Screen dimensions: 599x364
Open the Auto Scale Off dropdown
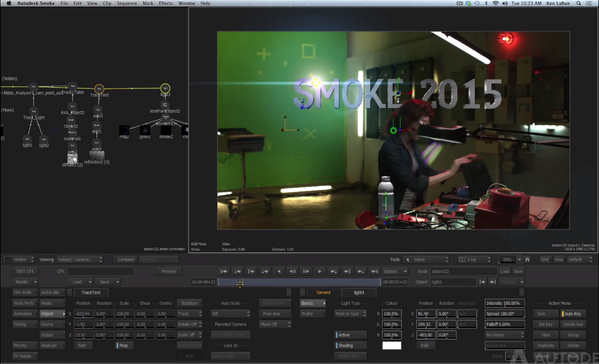pyautogui.click(x=230, y=314)
